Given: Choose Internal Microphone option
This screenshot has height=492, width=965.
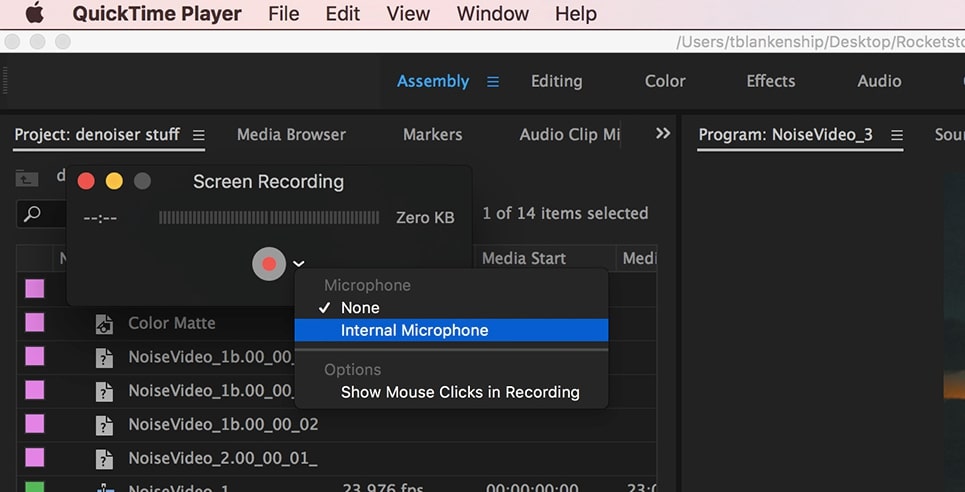Looking at the screenshot, I should pyautogui.click(x=451, y=330).
